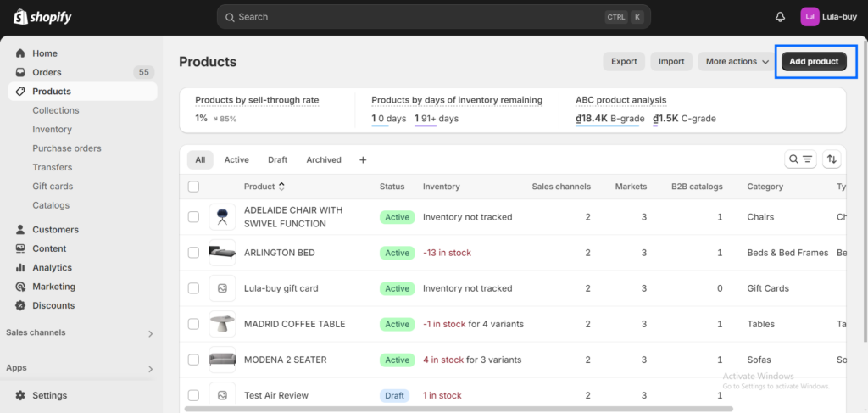The width and height of the screenshot is (868, 413).
Task: Open Arlington Bed product thumbnail
Action: pyautogui.click(x=223, y=253)
